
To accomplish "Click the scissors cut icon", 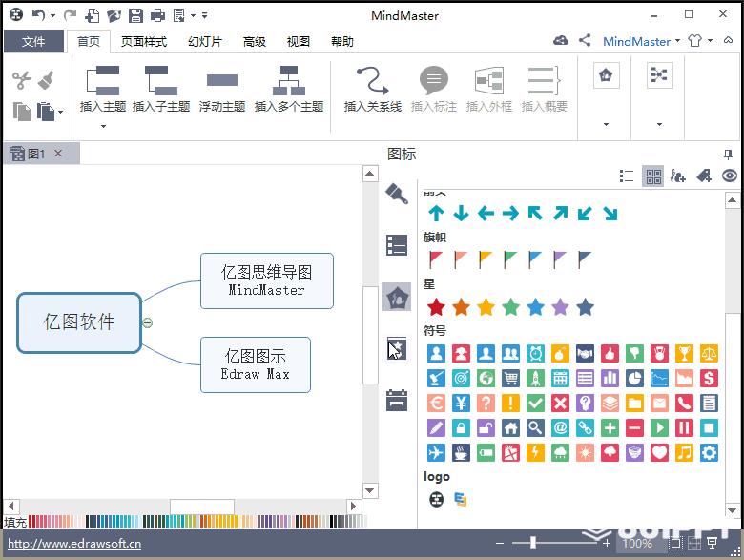I will pos(21,80).
